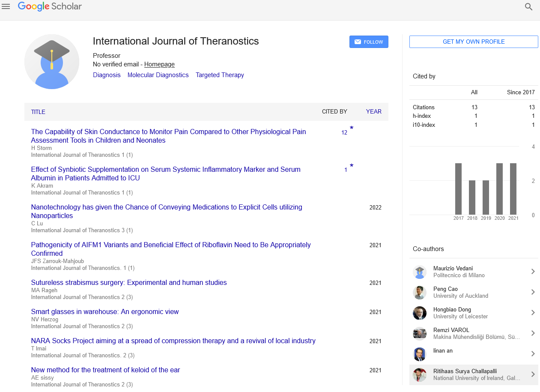This screenshot has width=540, height=392.
Task: Select the Molecular Diagnostics tag
Action: 158,75
